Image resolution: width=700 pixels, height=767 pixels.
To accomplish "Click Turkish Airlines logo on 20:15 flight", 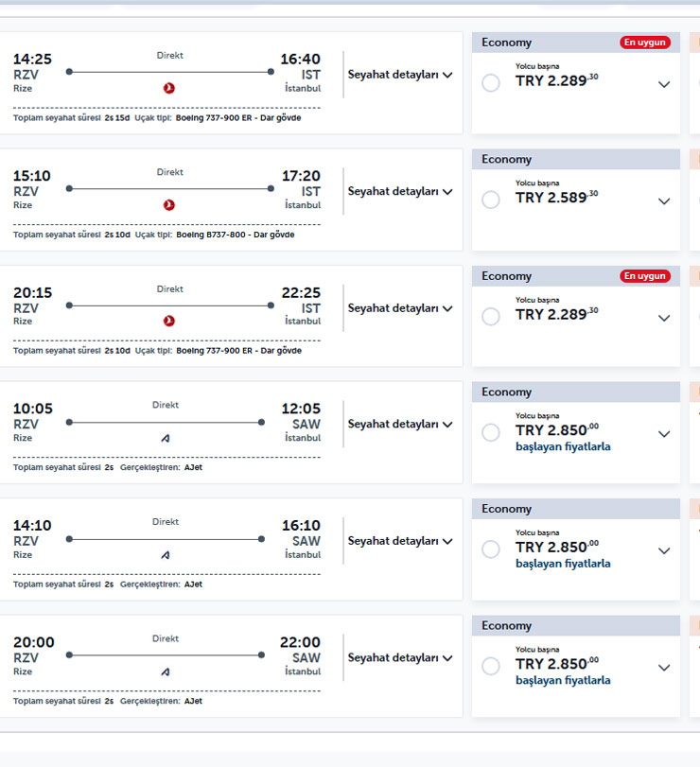I will (x=169, y=322).
